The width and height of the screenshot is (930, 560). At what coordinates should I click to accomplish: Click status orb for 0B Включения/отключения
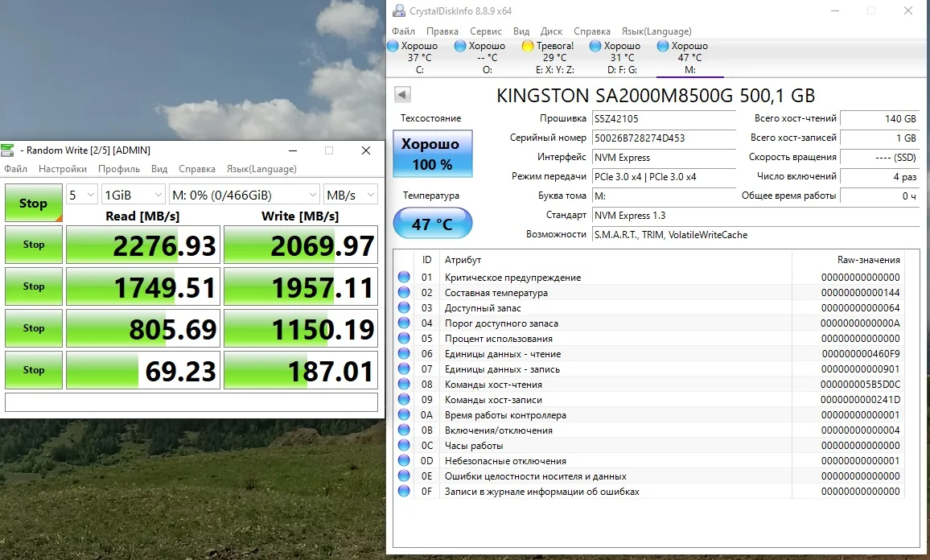tap(404, 430)
